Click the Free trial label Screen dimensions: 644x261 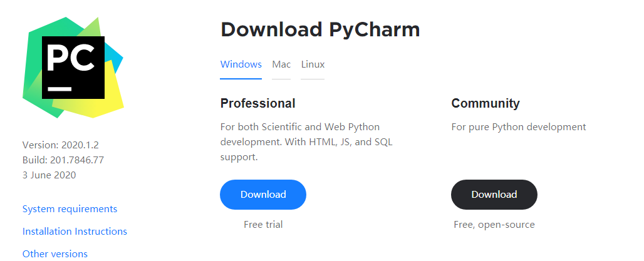coord(263,225)
